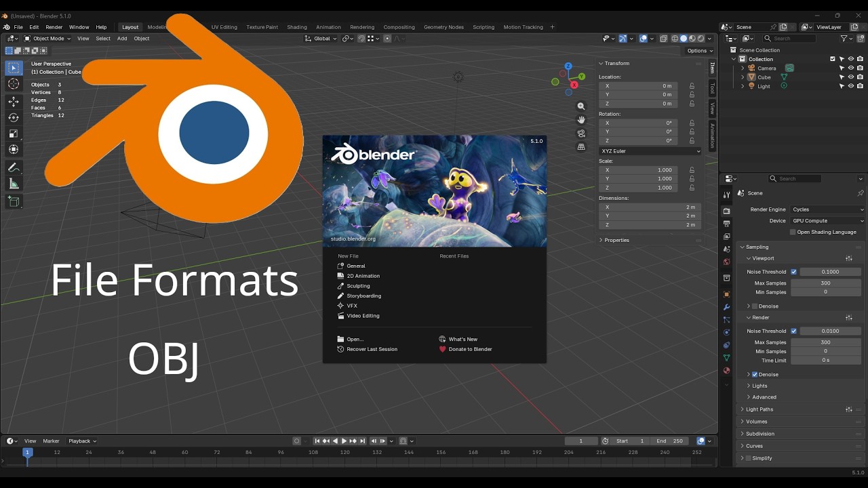Click the Viewport sampling preset icon
The height and width of the screenshot is (488, 868).
(x=849, y=258)
